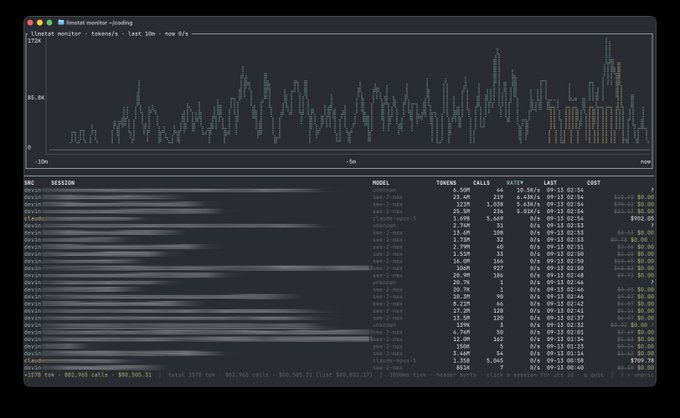Viewport: 680px width, 418px height.
Task: Sort the table by COST header
Action: point(594,183)
